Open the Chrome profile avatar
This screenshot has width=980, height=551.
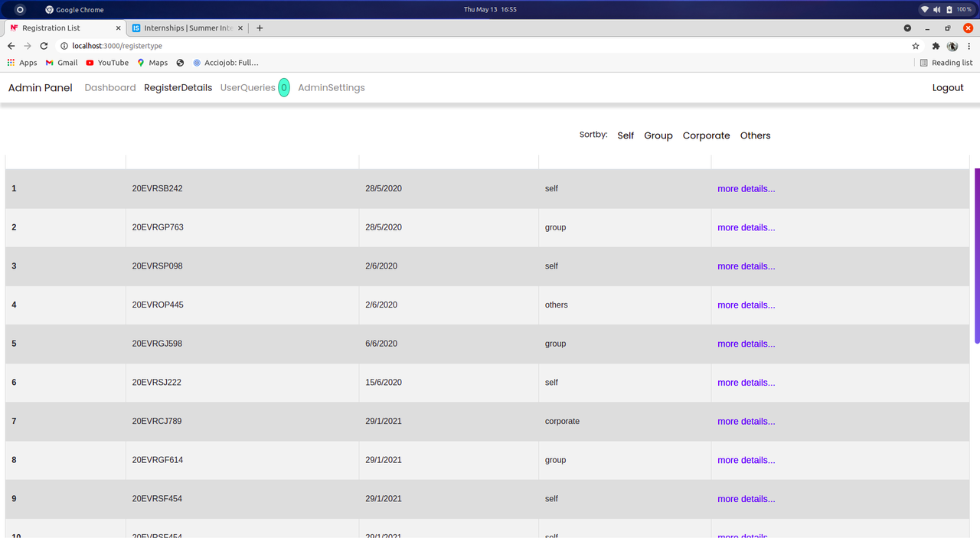pos(952,46)
